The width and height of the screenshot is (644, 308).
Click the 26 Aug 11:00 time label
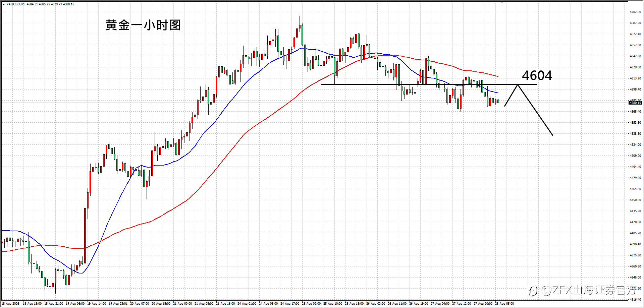coord(397,304)
